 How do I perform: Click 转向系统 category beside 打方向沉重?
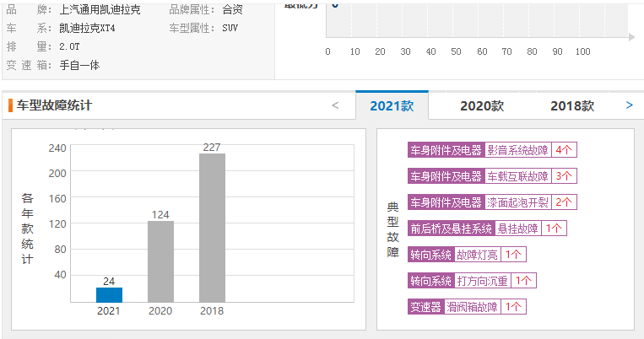tap(430, 281)
